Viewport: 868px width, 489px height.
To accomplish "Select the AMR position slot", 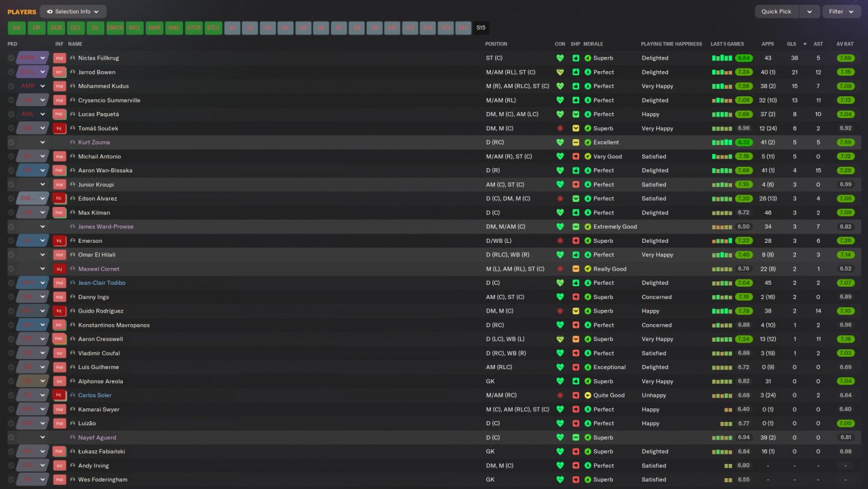I will 155,28.
